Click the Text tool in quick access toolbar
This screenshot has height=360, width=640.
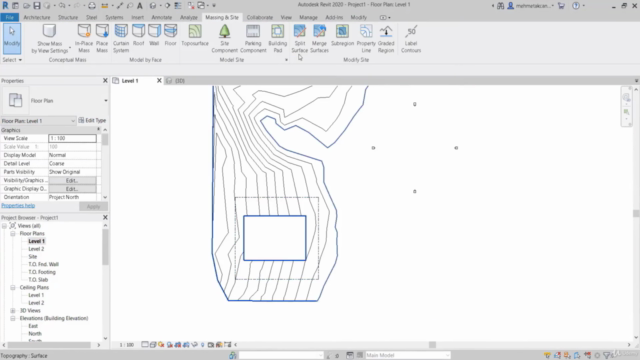tap(140, 6)
